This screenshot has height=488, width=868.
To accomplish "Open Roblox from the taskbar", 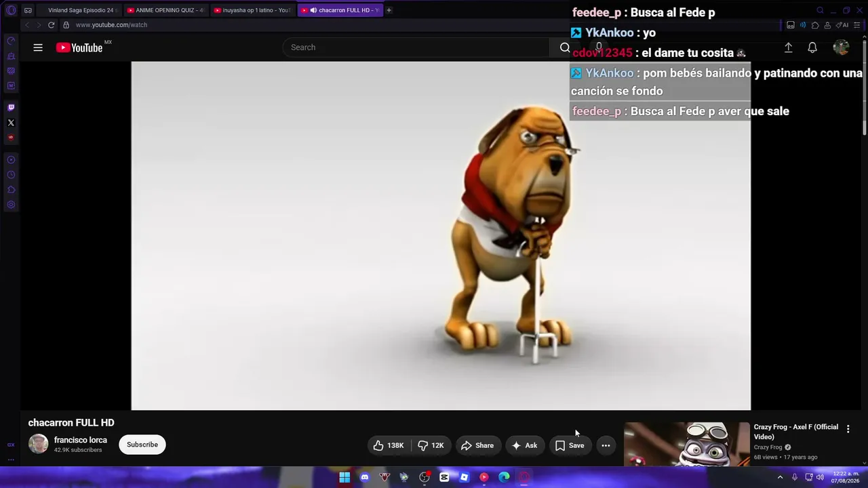I will [x=464, y=477].
